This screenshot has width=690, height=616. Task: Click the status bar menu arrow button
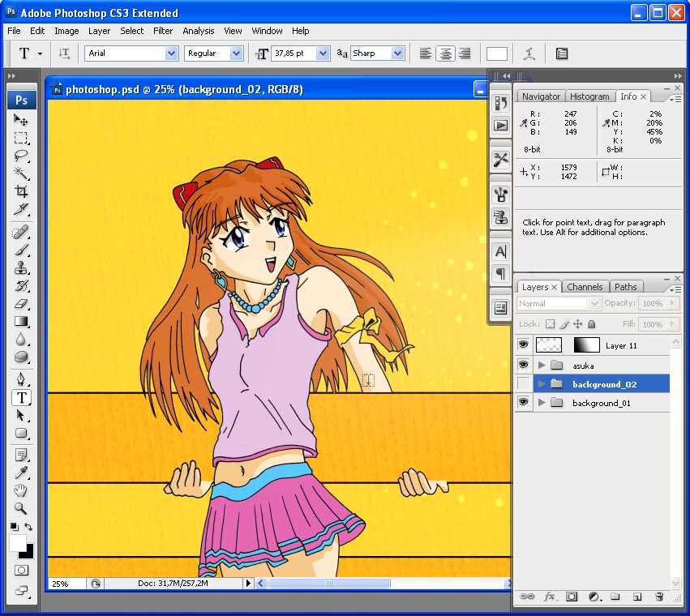tap(248, 583)
